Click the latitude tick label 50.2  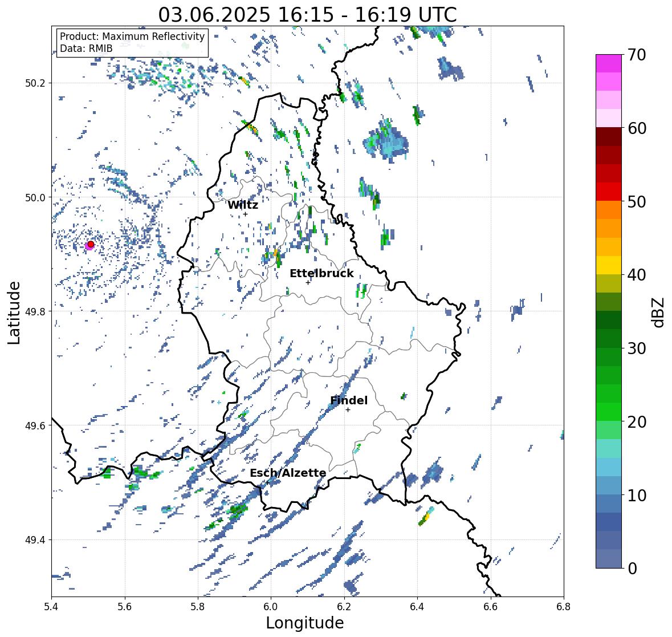click(35, 83)
